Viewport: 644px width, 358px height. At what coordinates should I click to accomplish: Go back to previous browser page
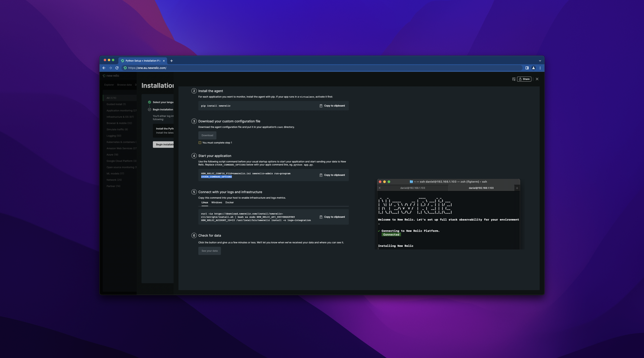(x=104, y=68)
